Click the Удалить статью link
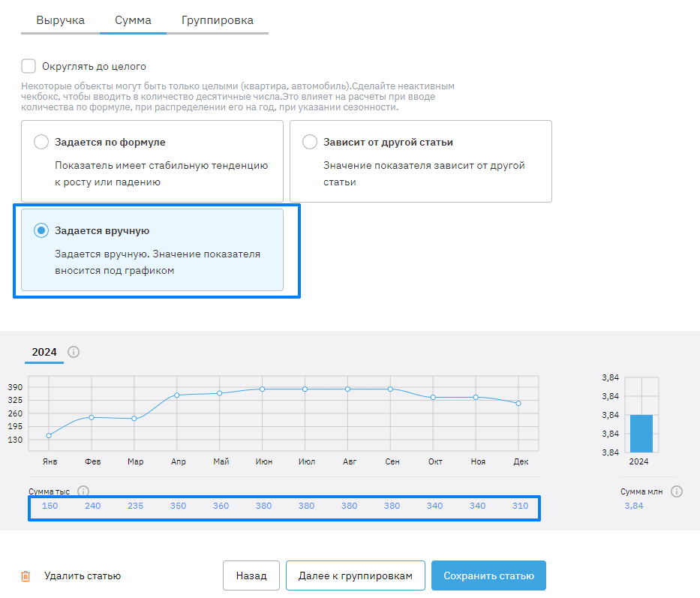This screenshot has width=700, height=598. pos(83,576)
